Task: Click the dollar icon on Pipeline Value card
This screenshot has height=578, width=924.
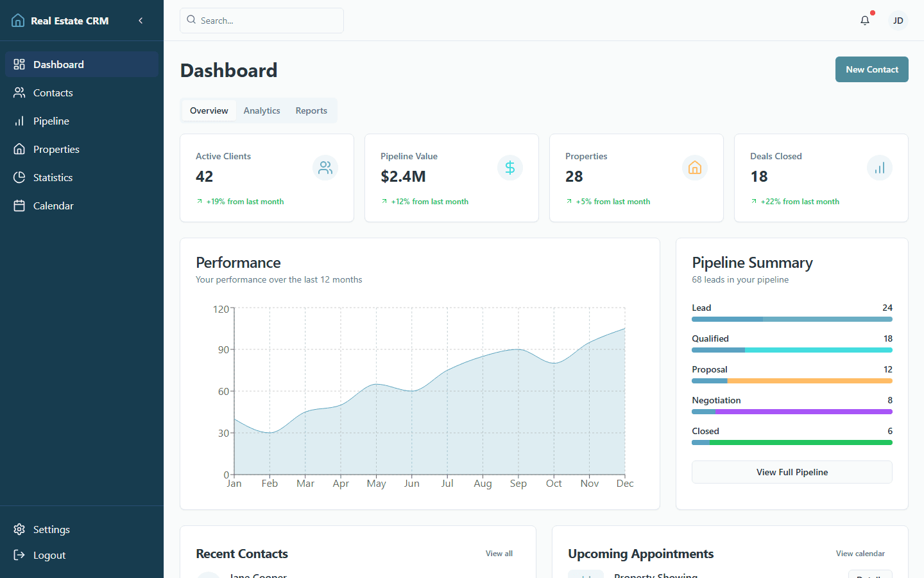Action: pos(510,168)
